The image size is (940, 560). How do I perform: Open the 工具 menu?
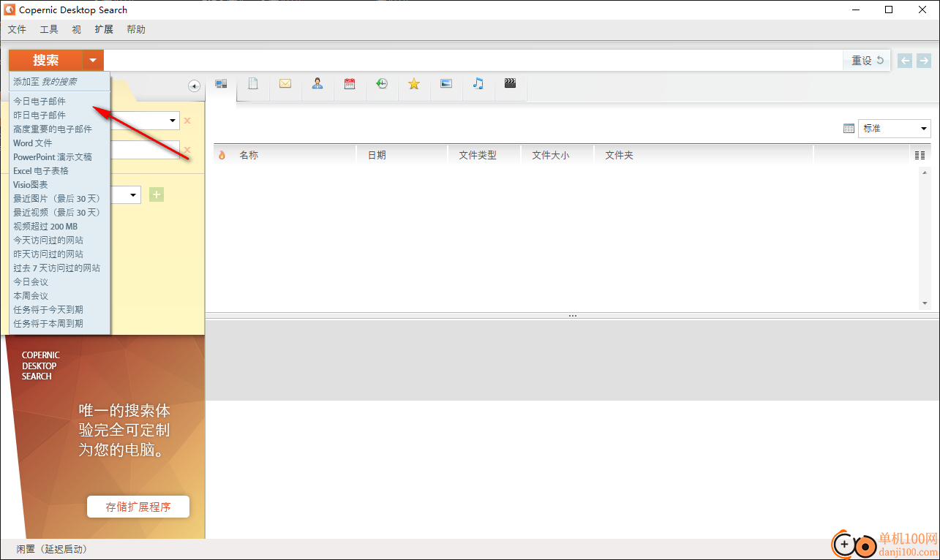49,29
